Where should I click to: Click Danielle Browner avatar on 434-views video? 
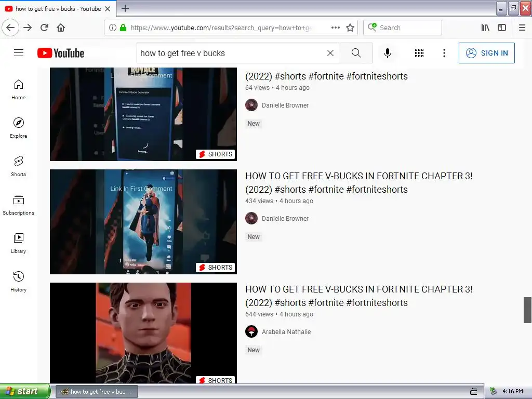coord(251,218)
